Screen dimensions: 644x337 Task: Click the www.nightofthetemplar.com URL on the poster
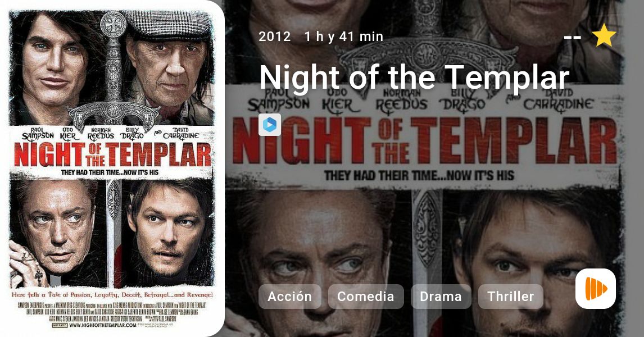pos(103,325)
